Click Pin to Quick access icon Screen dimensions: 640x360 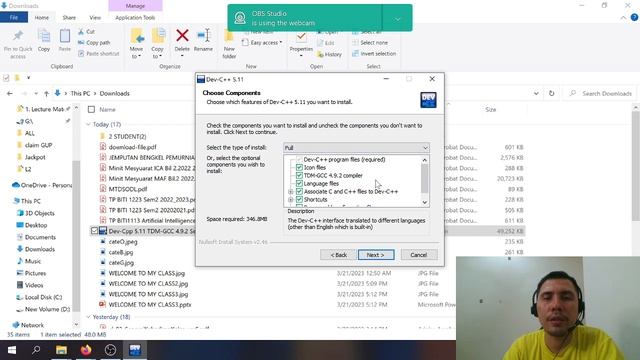click(18, 37)
